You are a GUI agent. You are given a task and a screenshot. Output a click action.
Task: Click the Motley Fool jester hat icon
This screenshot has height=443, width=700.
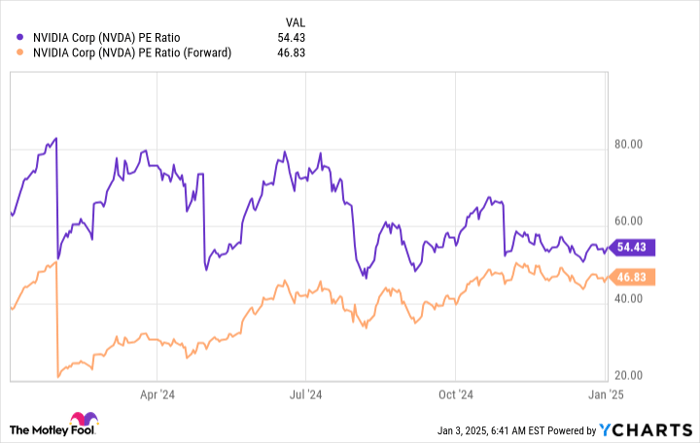click(x=80, y=419)
